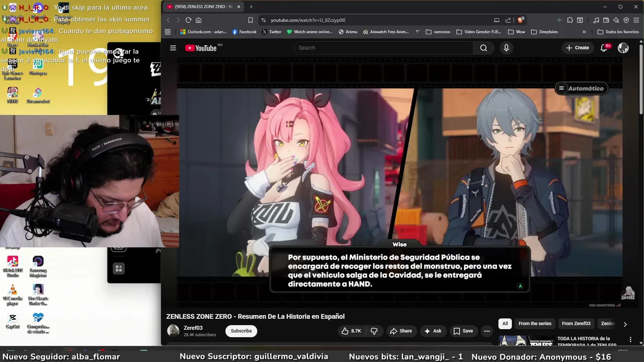The image size is (644, 362).
Task: Open apps grid in bookmarks bar
Action: [168, 32]
